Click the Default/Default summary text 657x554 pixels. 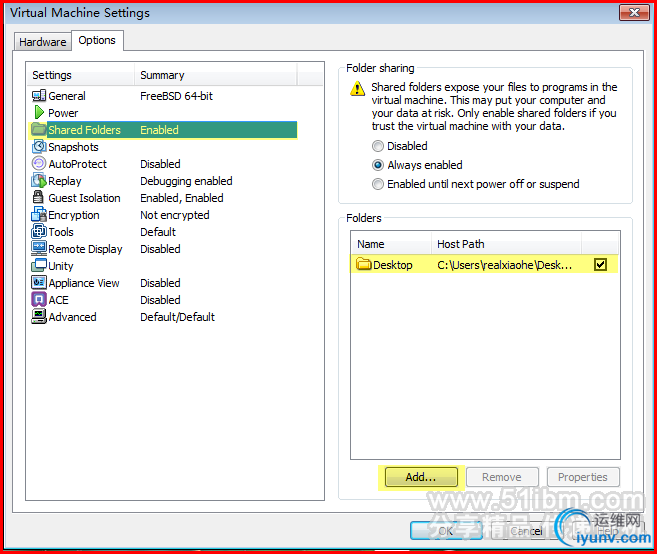coord(178,317)
